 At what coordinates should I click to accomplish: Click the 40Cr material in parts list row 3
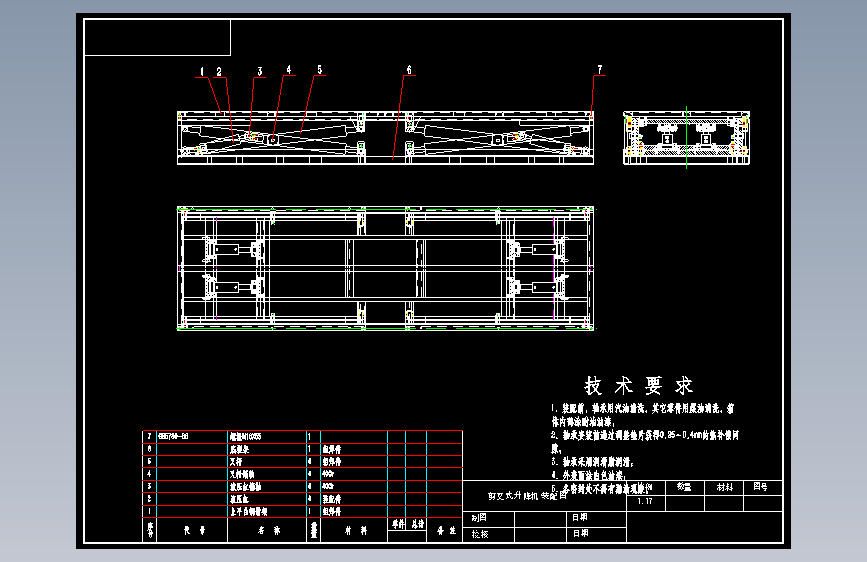click(328, 486)
